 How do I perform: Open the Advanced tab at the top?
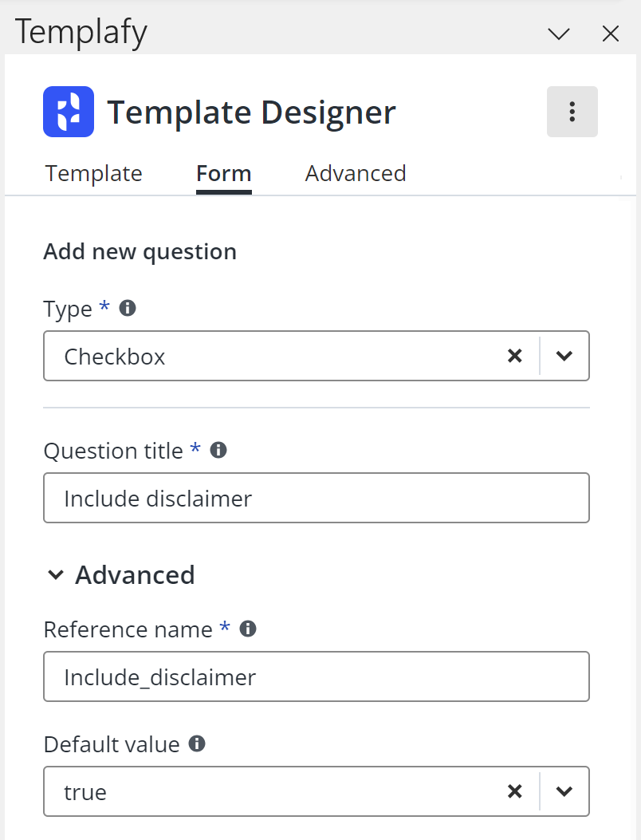356,173
